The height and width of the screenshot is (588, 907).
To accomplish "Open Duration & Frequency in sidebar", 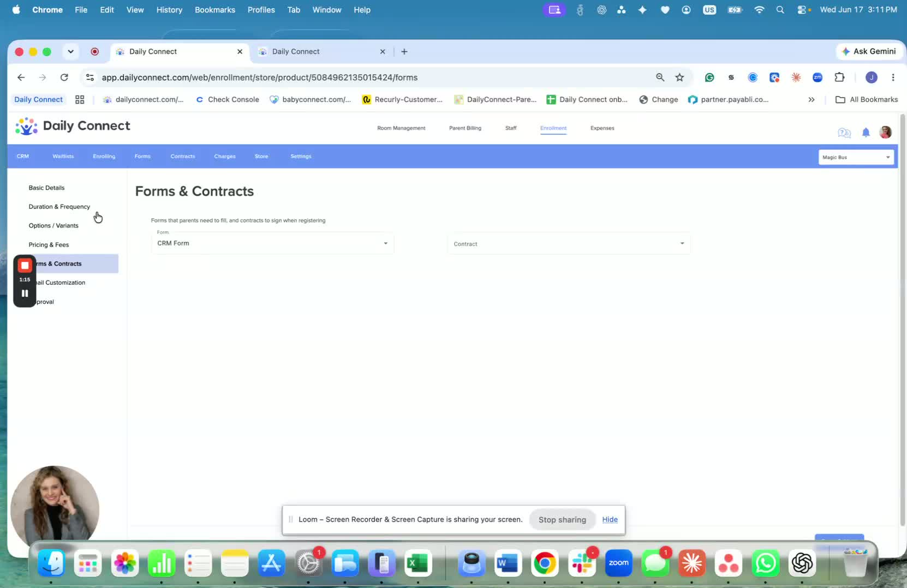I will click(59, 207).
